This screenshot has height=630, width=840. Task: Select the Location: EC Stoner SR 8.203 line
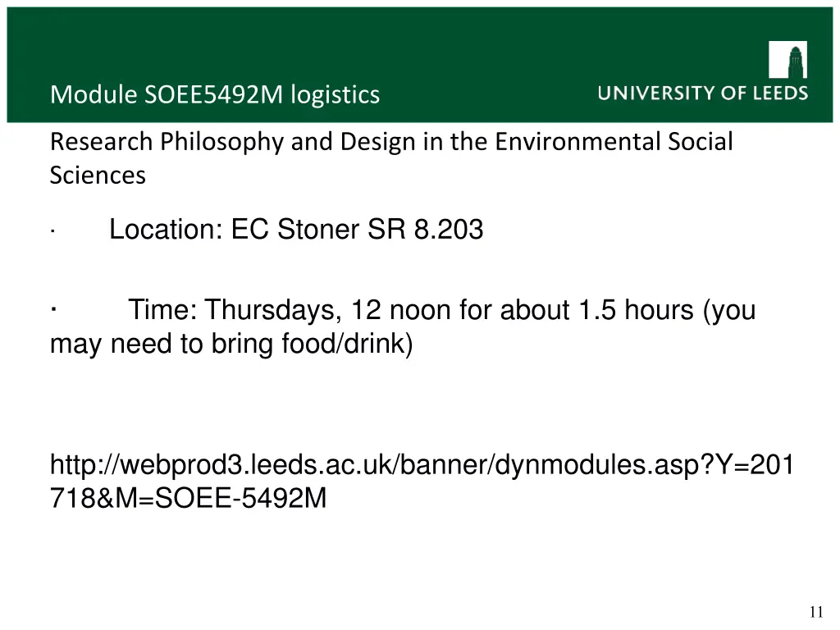tap(296, 230)
